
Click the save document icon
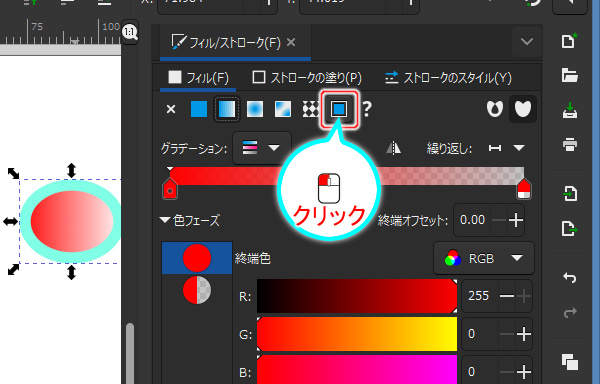(x=569, y=110)
